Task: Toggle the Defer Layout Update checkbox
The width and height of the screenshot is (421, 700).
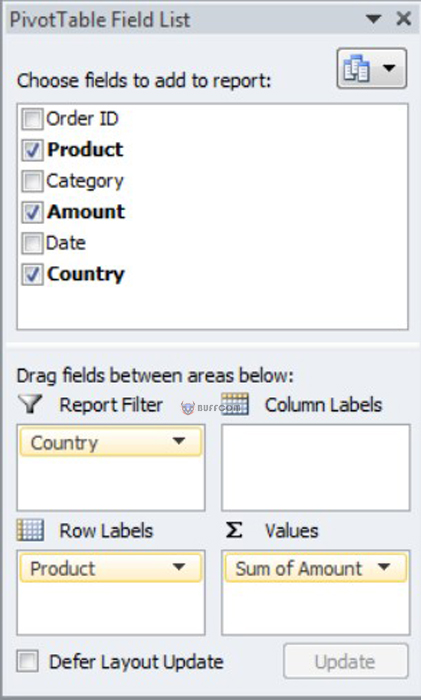Action: (x=28, y=661)
